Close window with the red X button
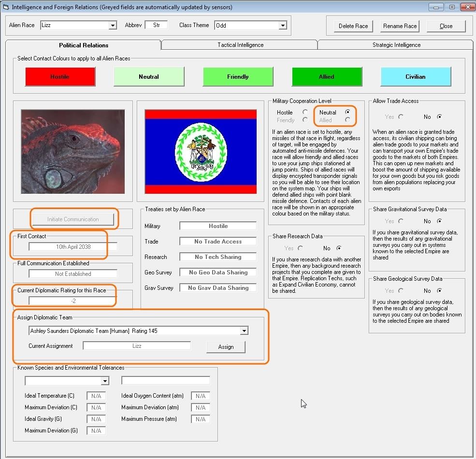476x459 pixels. [x=468, y=7]
